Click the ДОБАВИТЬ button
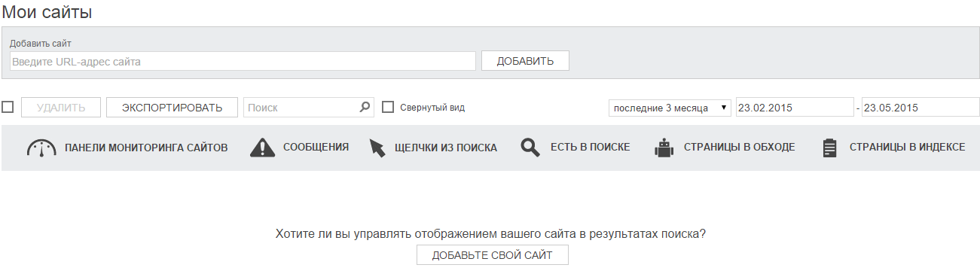 pos(525,61)
